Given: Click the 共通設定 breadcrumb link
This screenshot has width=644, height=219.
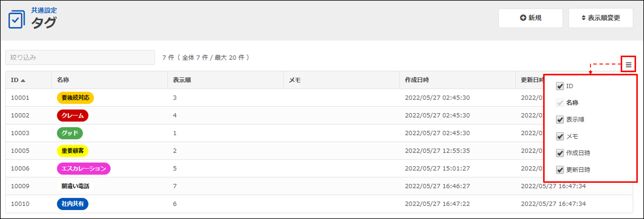Looking at the screenshot, I should 44,10.
